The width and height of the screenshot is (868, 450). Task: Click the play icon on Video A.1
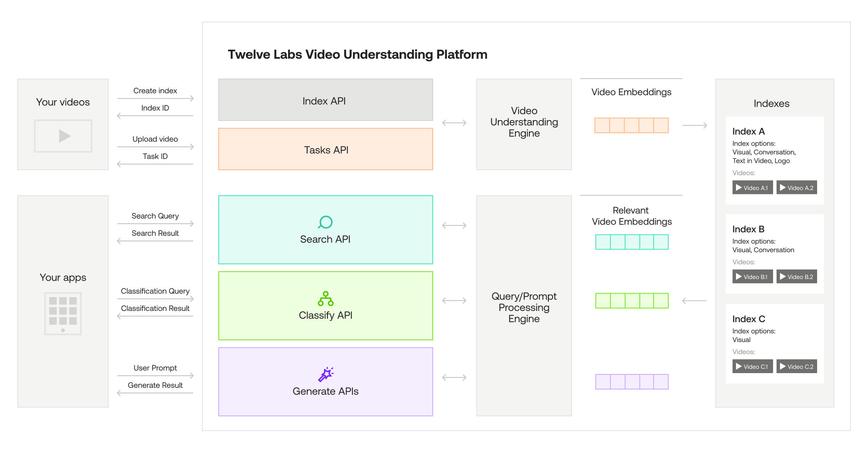[x=739, y=188]
